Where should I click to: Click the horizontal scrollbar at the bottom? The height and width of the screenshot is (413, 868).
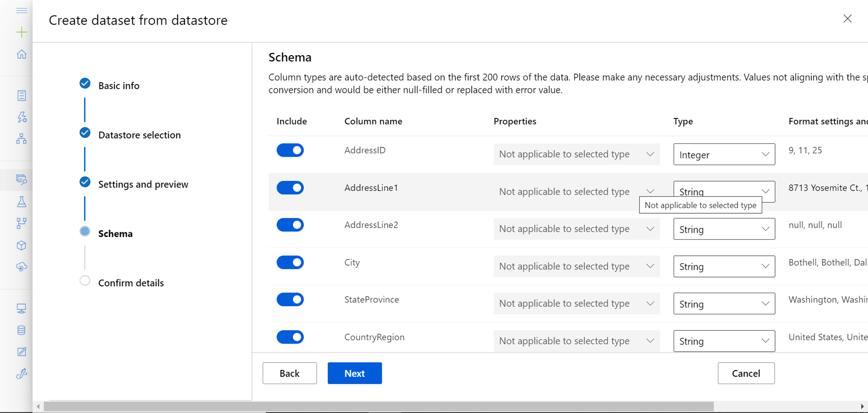tap(378, 406)
